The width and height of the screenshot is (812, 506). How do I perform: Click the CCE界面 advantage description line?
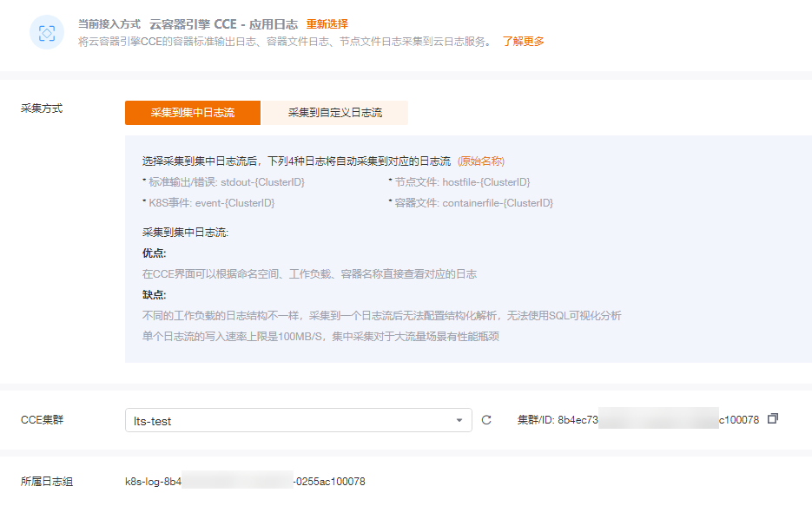[x=309, y=274]
